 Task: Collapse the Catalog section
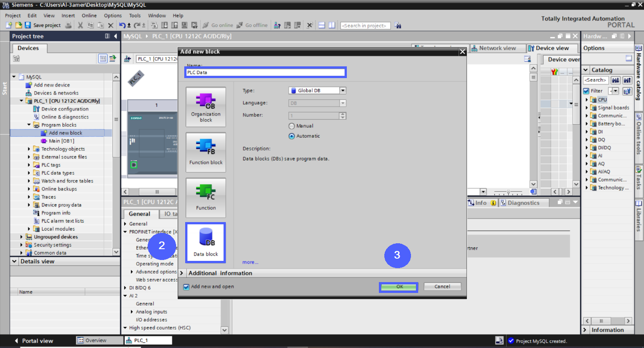[586, 70]
